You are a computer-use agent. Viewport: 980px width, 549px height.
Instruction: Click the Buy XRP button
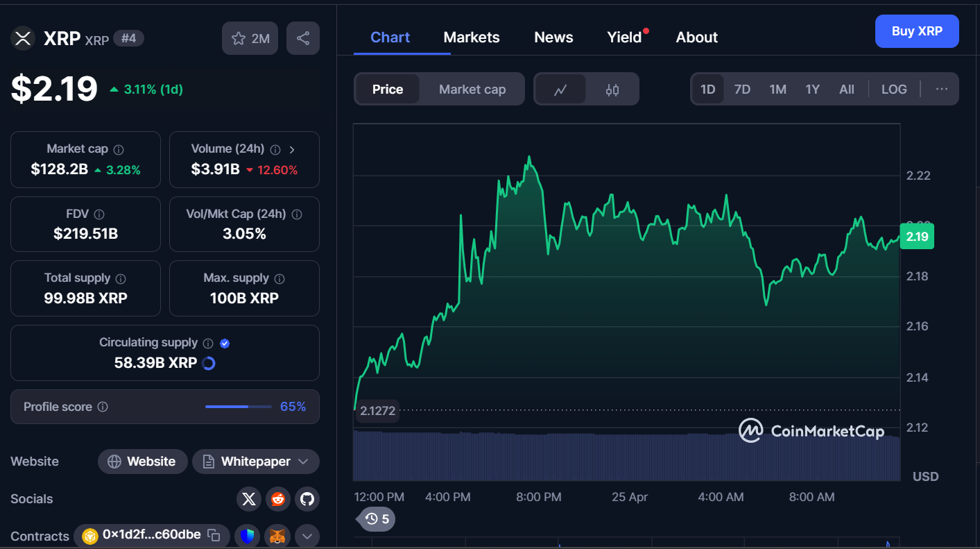pos(917,31)
